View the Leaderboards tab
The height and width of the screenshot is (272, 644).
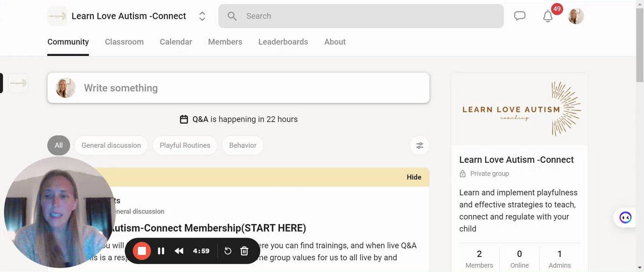(283, 42)
